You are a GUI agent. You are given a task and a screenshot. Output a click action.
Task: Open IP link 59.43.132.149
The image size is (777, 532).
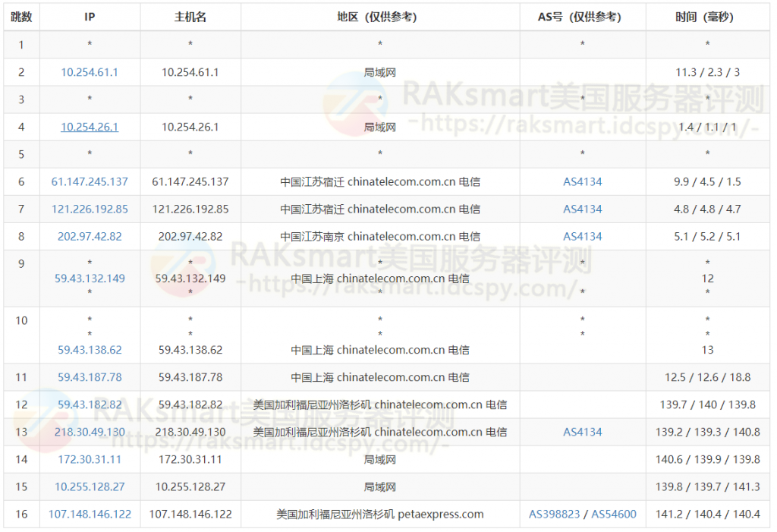coord(90,279)
